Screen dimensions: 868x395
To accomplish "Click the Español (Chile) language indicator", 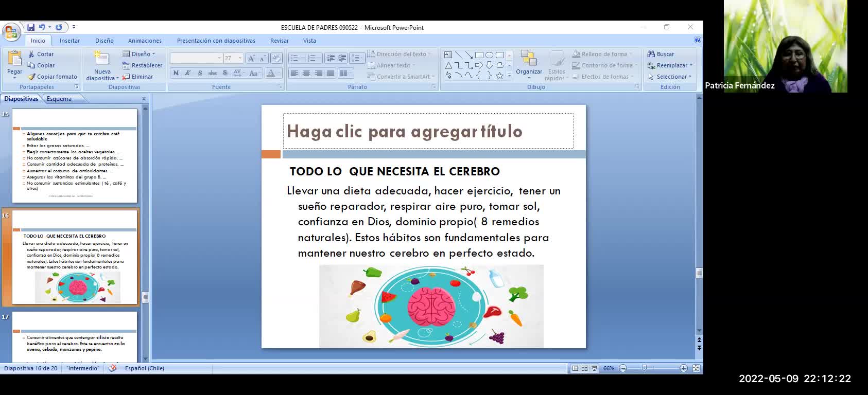I will coord(145,368).
